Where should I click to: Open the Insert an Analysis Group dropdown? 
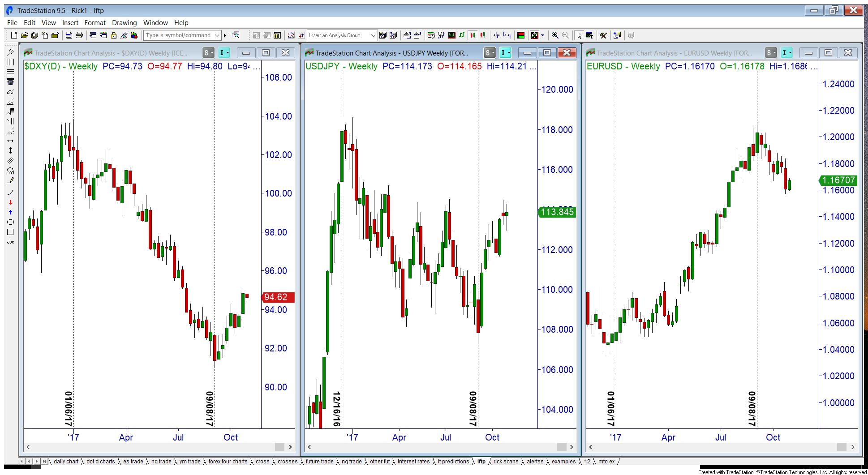coord(373,35)
